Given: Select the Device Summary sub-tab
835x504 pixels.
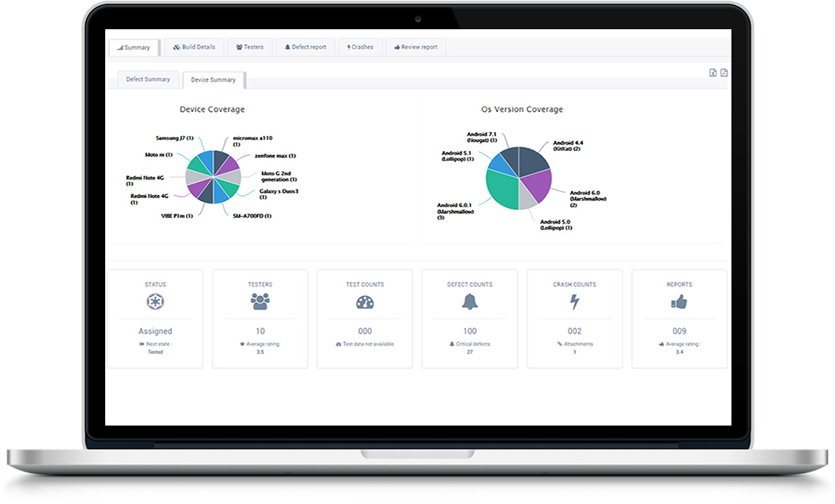Looking at the screenshot, I should (213, 80).
